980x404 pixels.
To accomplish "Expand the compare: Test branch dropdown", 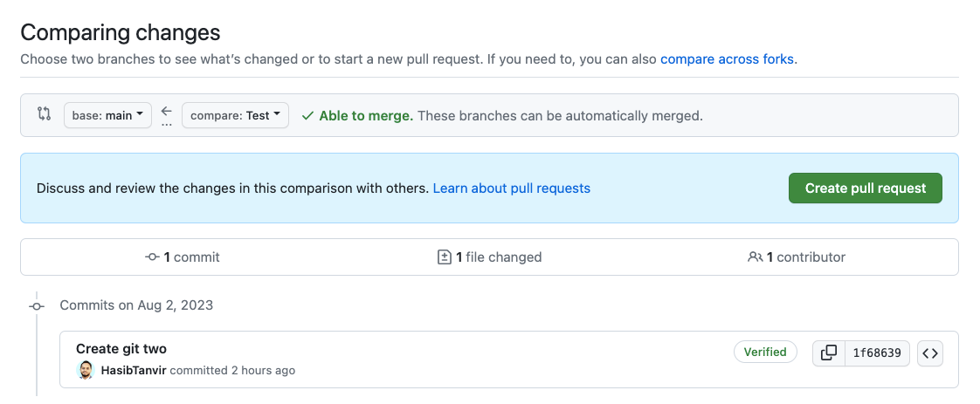I will pyautogui.click(x=235, y=115).
